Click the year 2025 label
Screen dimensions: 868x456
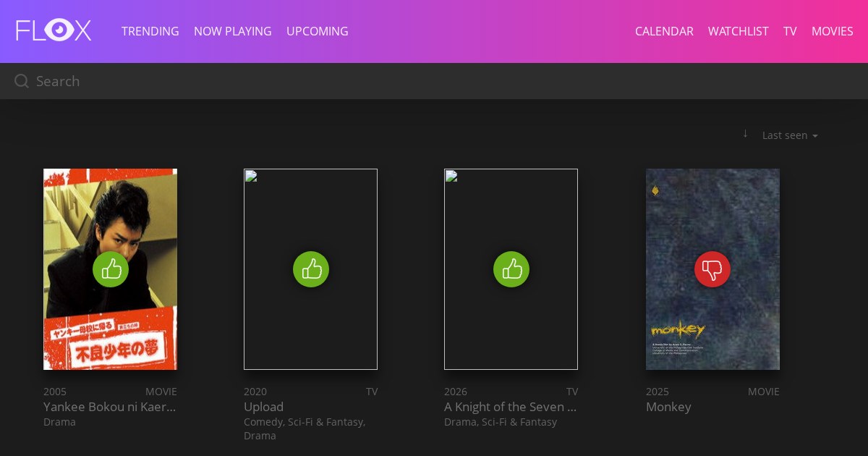click(658, 392)
